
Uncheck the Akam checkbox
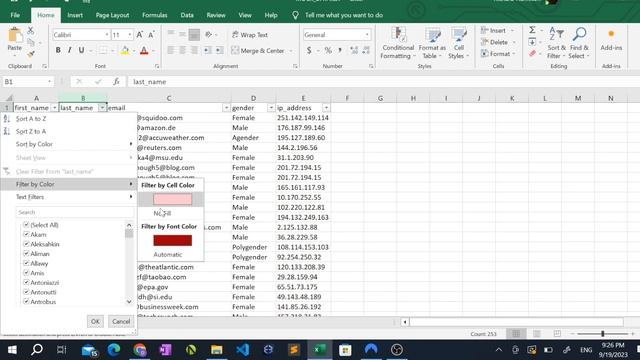tap(26, 234)
